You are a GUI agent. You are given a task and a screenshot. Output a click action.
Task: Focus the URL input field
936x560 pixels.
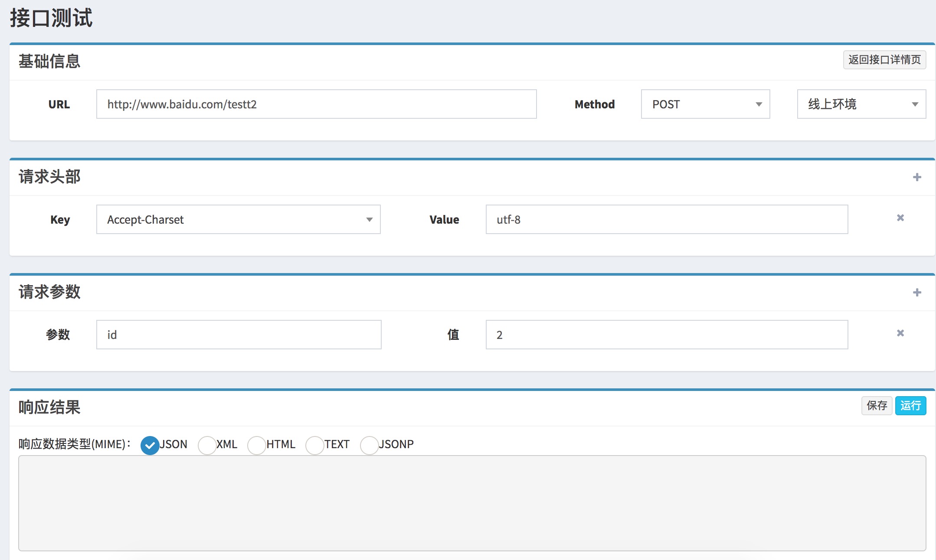[x=316, y=104]
